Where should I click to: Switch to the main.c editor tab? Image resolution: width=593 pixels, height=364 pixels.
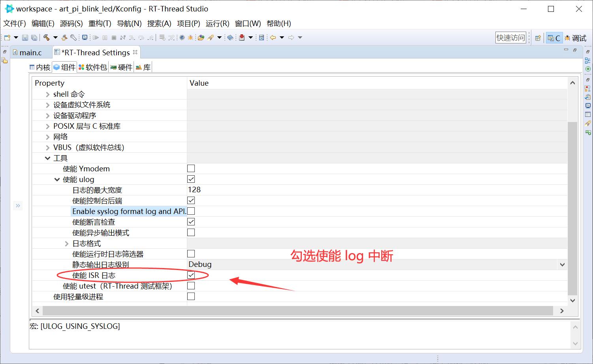pyautogui.click(x=30, y=53)
